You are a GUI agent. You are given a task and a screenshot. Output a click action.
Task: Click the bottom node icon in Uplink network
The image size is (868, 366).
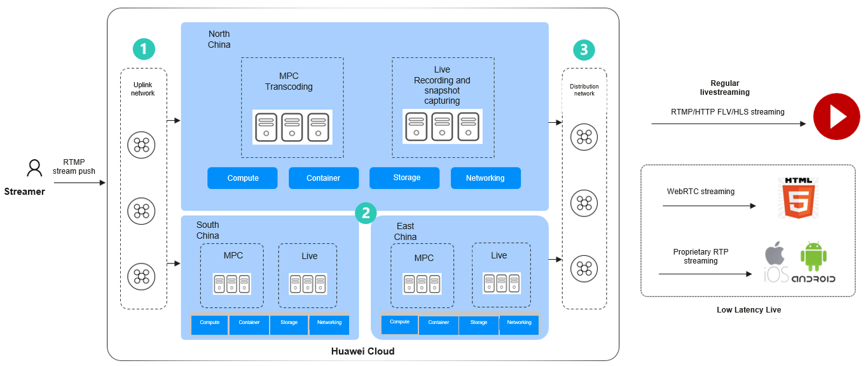pyautogui.click(x=141, y=276)
